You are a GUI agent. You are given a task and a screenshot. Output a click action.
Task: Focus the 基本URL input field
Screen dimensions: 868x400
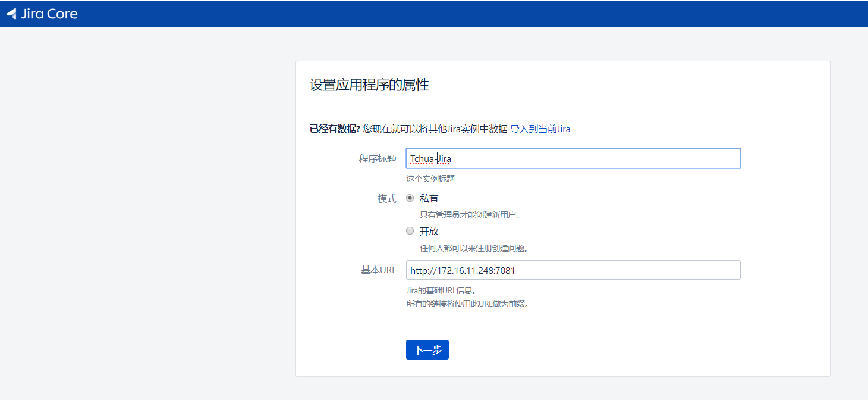tap(573, 270)
